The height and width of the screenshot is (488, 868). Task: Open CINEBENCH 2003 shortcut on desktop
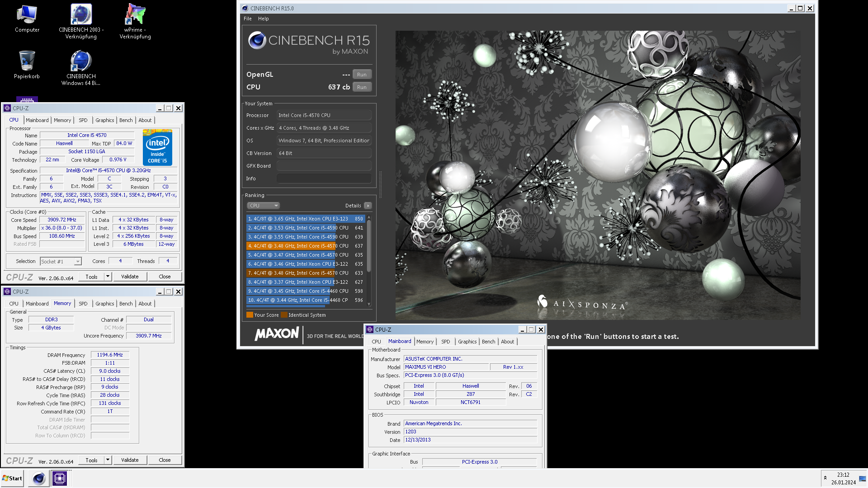(x=81, y=22)
